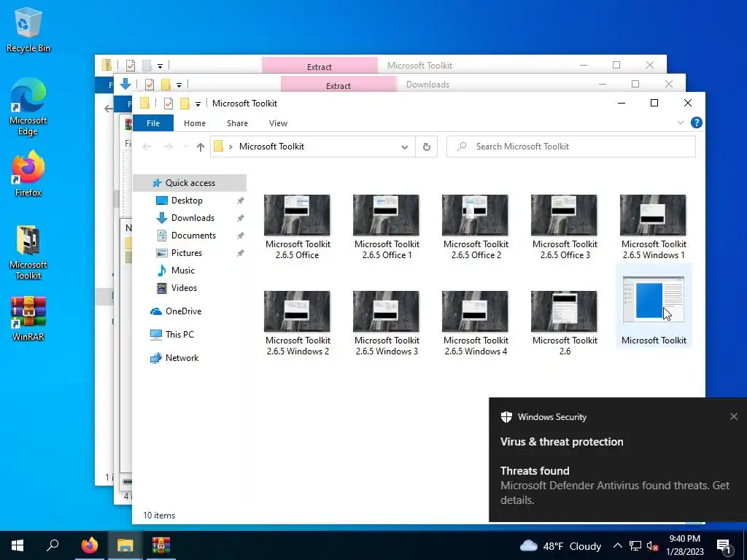The image size is (747, 560).
Task: Click the Forward navigation arrow in front window
Action: pyautogui.click(x=169, y=147)
